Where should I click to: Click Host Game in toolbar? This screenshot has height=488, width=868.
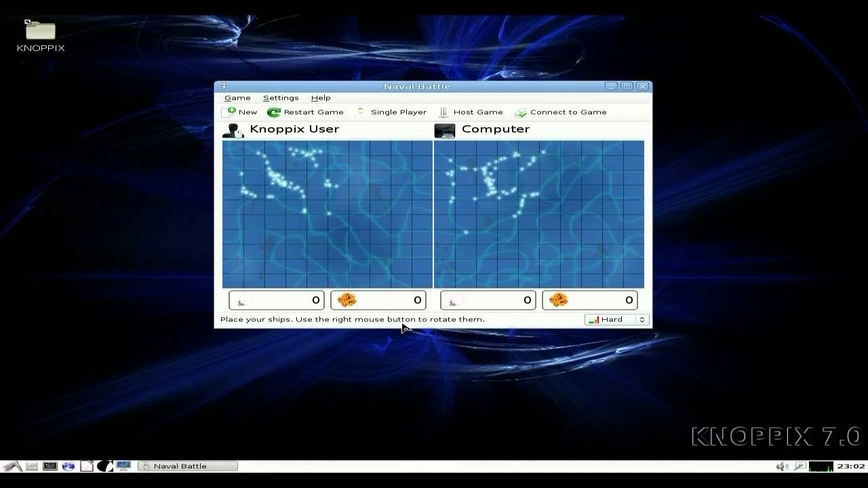pos(471,112)
